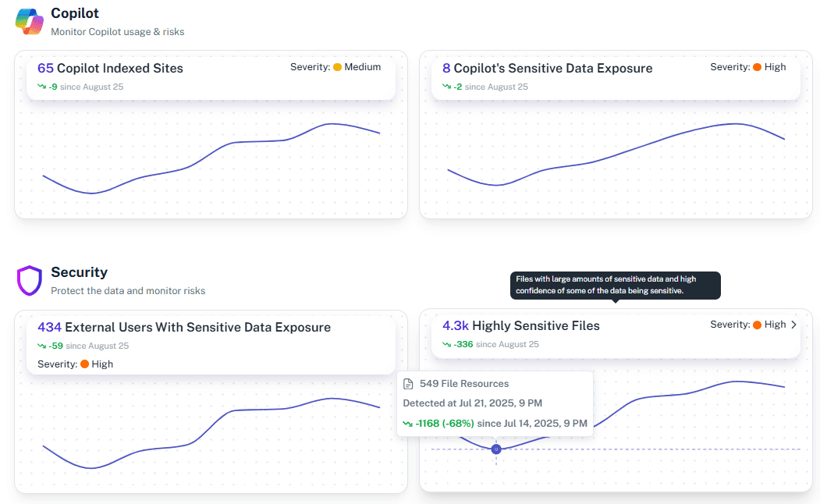Screen dimensions: 820x504
Task: Click the green trend arrow beside -59
Action: point(41,344)
